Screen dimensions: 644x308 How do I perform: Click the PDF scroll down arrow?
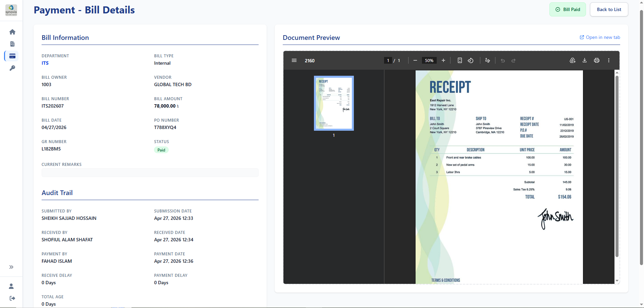coord(617,281)
